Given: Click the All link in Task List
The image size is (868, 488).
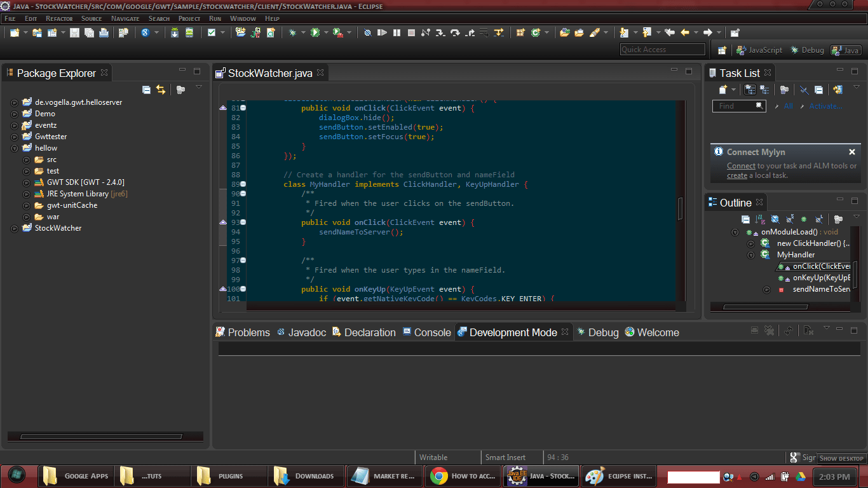Looking at the screenshot, I should 788,106.
